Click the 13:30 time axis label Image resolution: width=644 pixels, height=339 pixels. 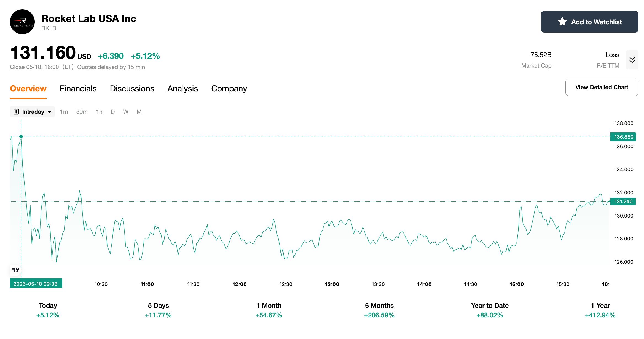click(x=378, y=284)
